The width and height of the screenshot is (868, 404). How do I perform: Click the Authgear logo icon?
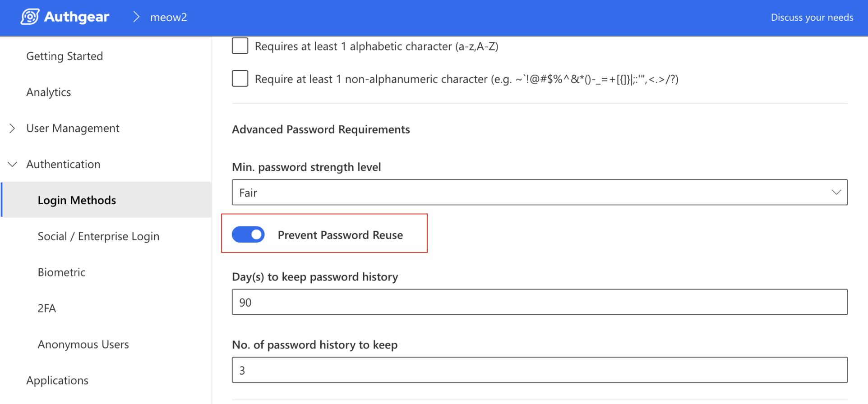[x=30, y=17]
